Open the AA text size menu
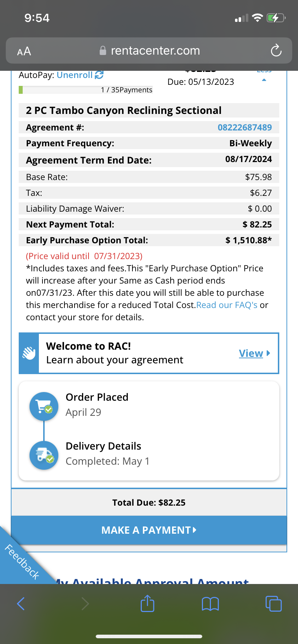The height and width of the screenshot is (644, 298). point(24,51)
